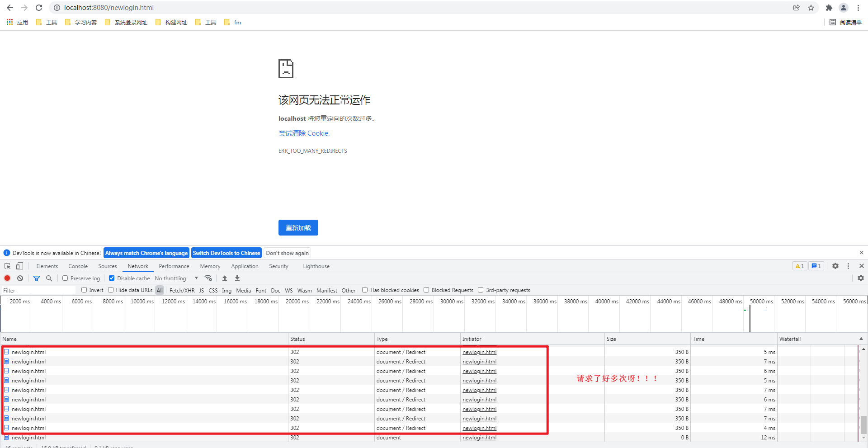Inspect element with the device toolbar icon
Viewport: 868px width, 448px height.
click(19, 266)
